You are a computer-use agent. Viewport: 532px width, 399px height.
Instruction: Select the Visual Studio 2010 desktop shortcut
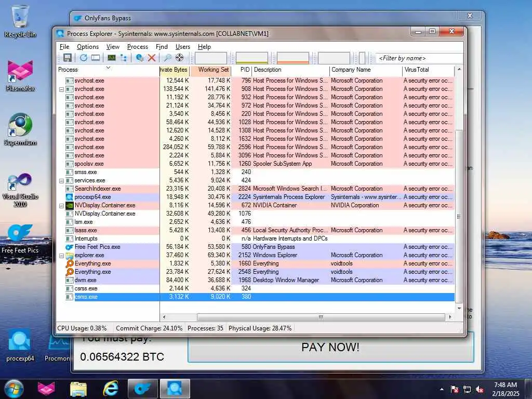pyautogui.click(x=20, y=190)
